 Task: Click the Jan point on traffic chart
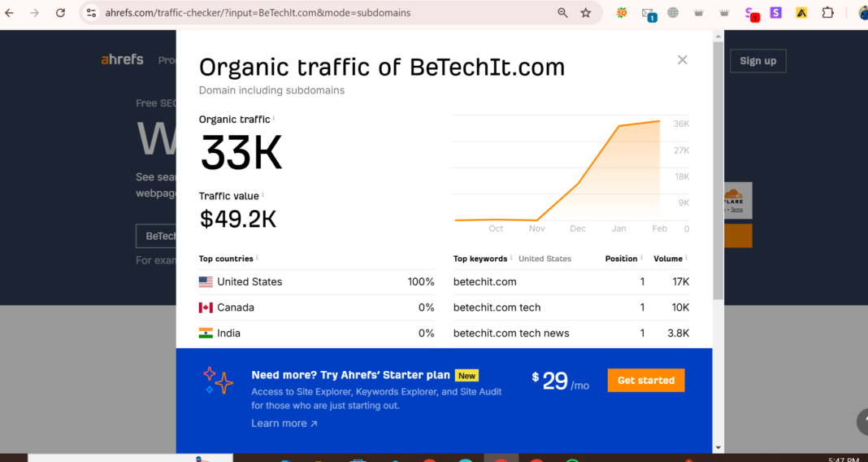[618, 126]
